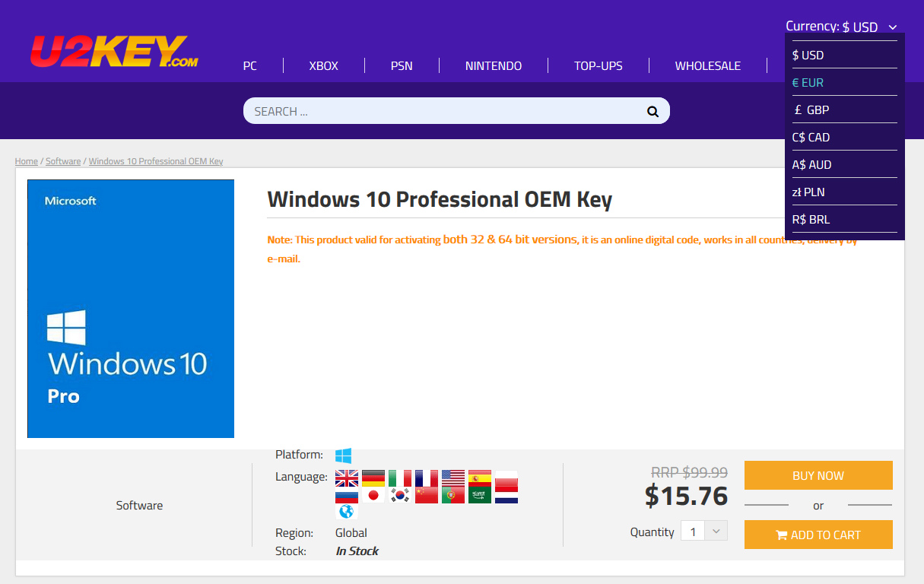The height and width of the screenshot is (584, 924).
Task: Choose € EUR from currency list
Action: [x=845, y=82]
